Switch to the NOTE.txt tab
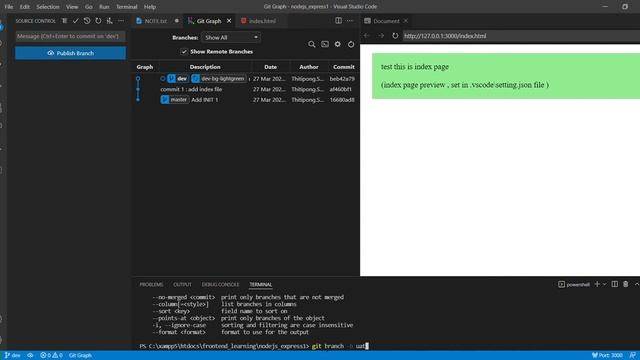Viewport: 640px width, 360px height. pyautogui.click(x=156, y=21)
